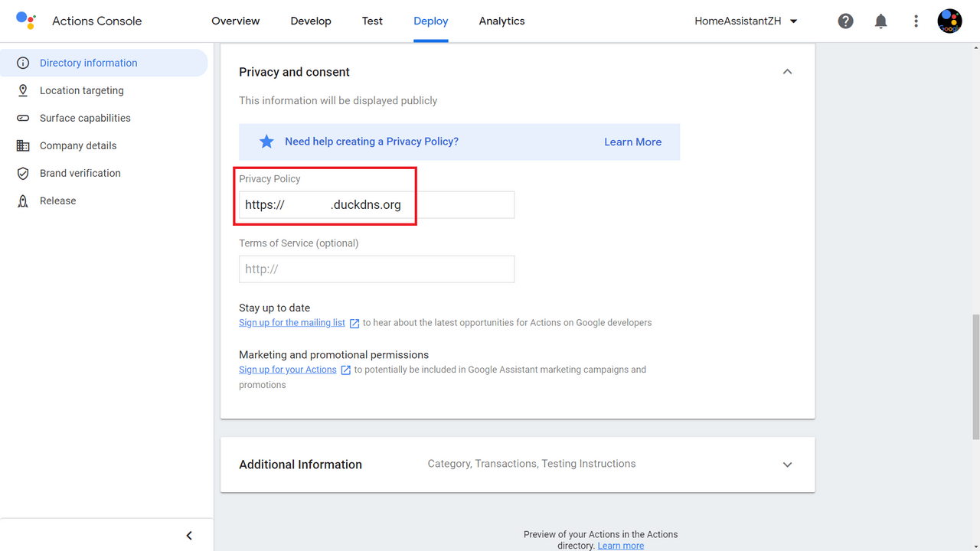
Task: Click the Additional Information heading
Action: [x=300, y=465]
